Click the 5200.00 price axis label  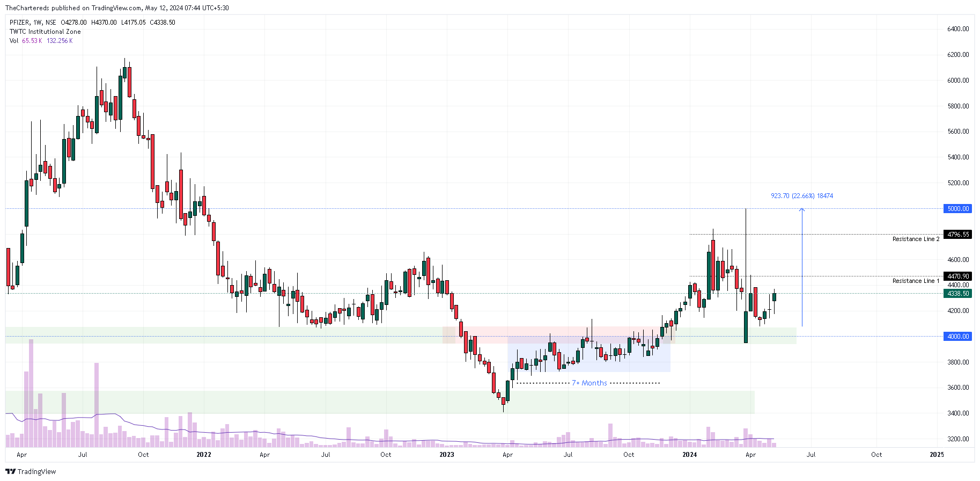click(958, 183)
